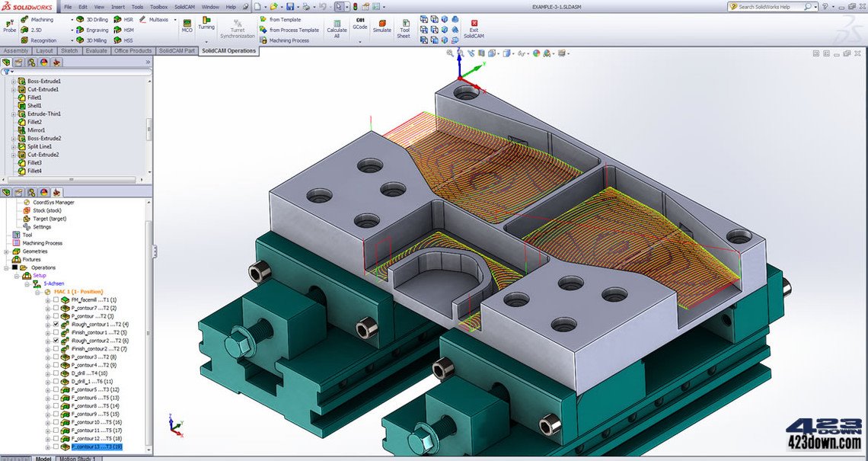Screen dimensions: 868x461
Task: Click the Machining Process button
Action: pos(291,40)
